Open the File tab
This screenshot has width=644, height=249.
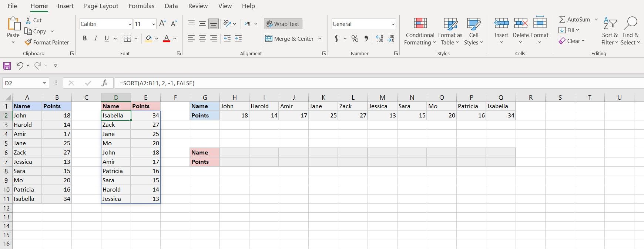click(12, 6)
